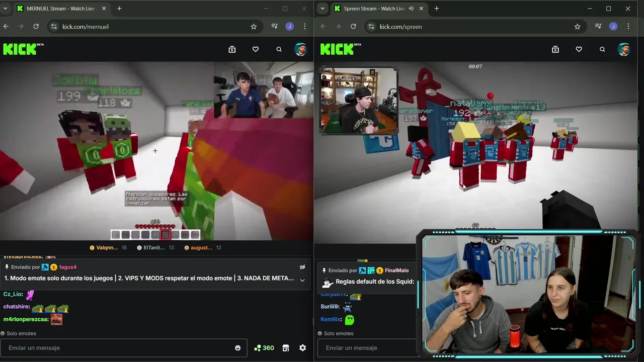Screen dimensions: 644x362
Task: Open media controls in Spreen browser toolbar
Action: tap(598, 27)
